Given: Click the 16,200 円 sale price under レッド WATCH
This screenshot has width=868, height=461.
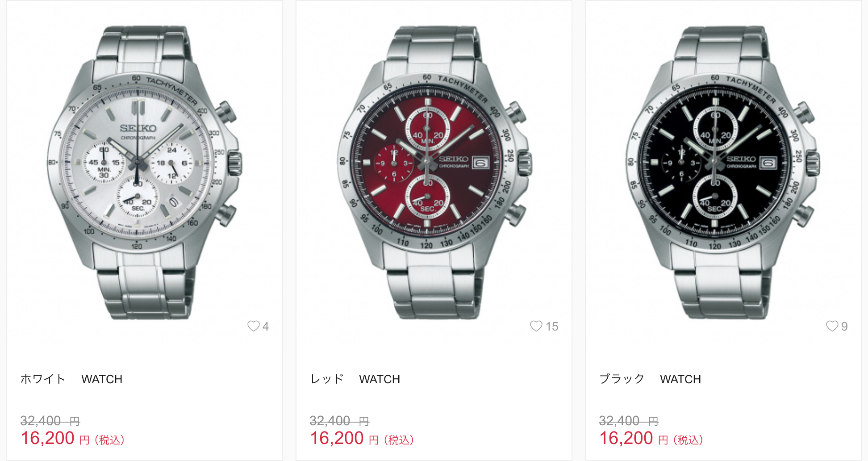Looking at the screenshot, I should click(x=344, y=439).
